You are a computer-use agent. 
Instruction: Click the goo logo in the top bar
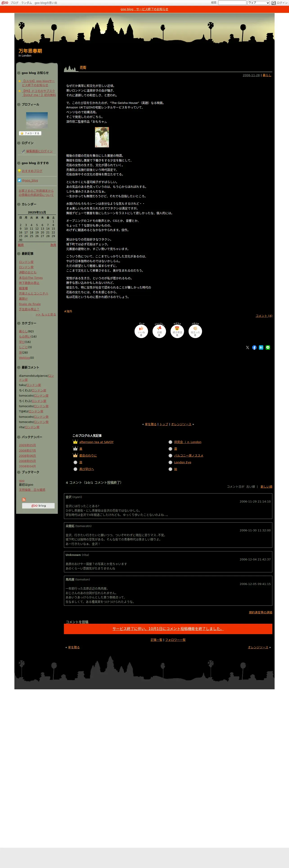tap(5, 3)
